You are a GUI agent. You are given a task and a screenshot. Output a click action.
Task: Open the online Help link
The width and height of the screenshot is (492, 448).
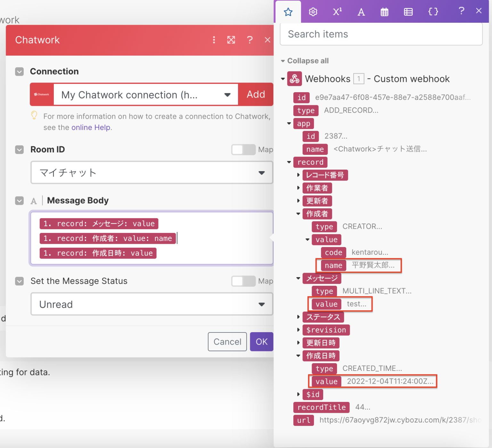tap(91, 127)
